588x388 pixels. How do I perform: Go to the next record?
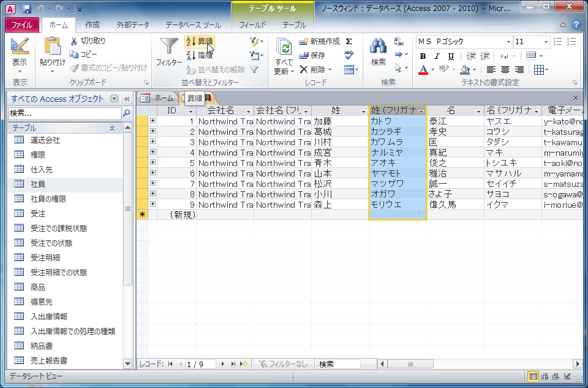222,363
